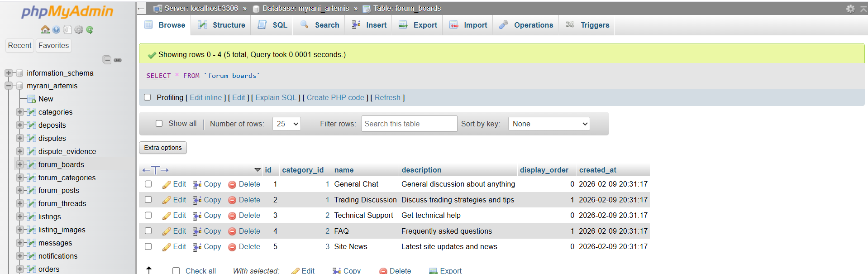
Task: Tick the Show all checkbox
Action: (x=159, y=124)
